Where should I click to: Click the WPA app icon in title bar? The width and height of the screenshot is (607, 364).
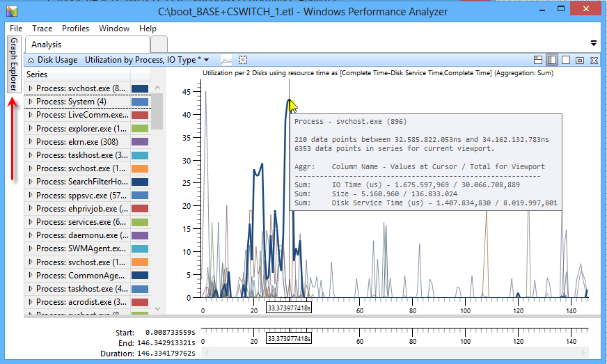[x=13, y=12]
